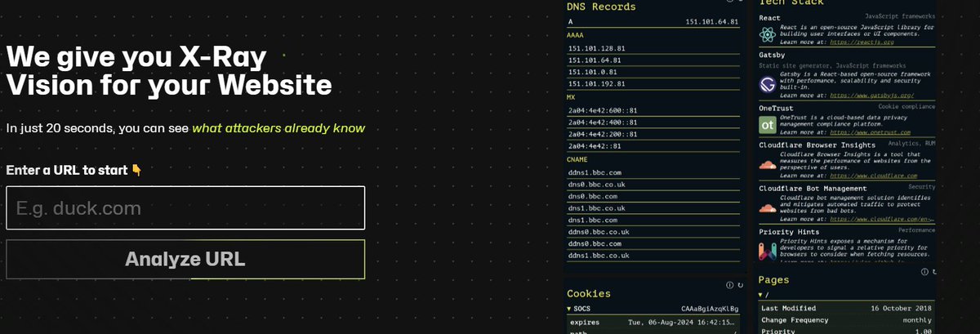Click the purple Gatsby logo icon
The width and height of the screenshot is (980, 334).
tap(768, 85)
